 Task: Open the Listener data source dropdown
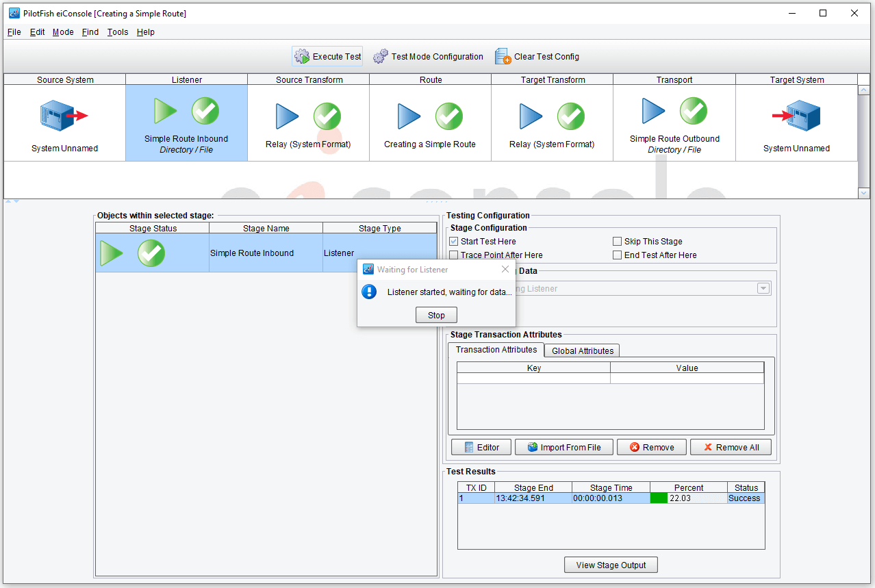(763, 289)
